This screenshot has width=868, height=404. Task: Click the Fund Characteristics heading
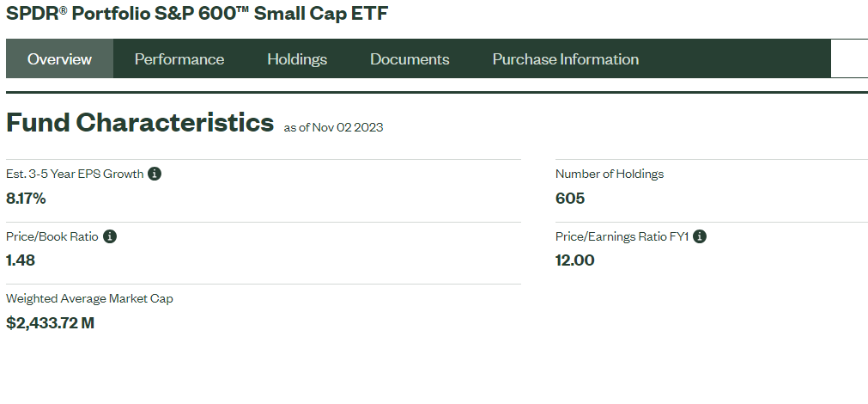pyautogui.click(x=140, y=122)
